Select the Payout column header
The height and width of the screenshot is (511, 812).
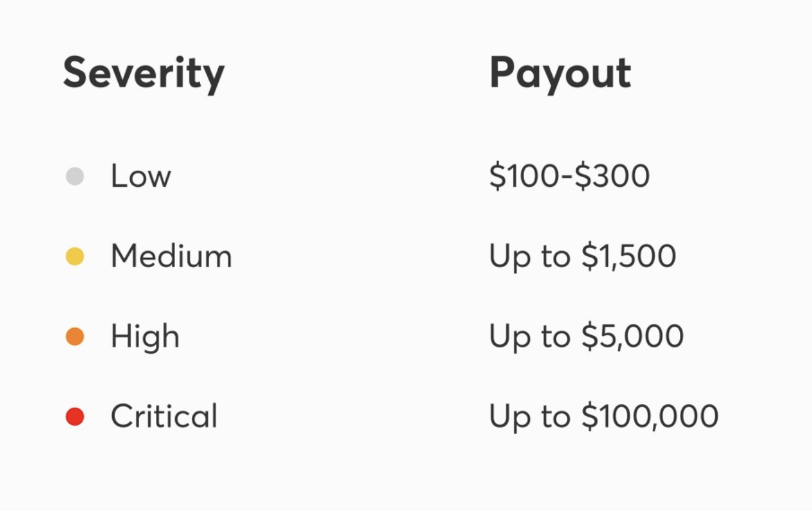coord(560,73)
